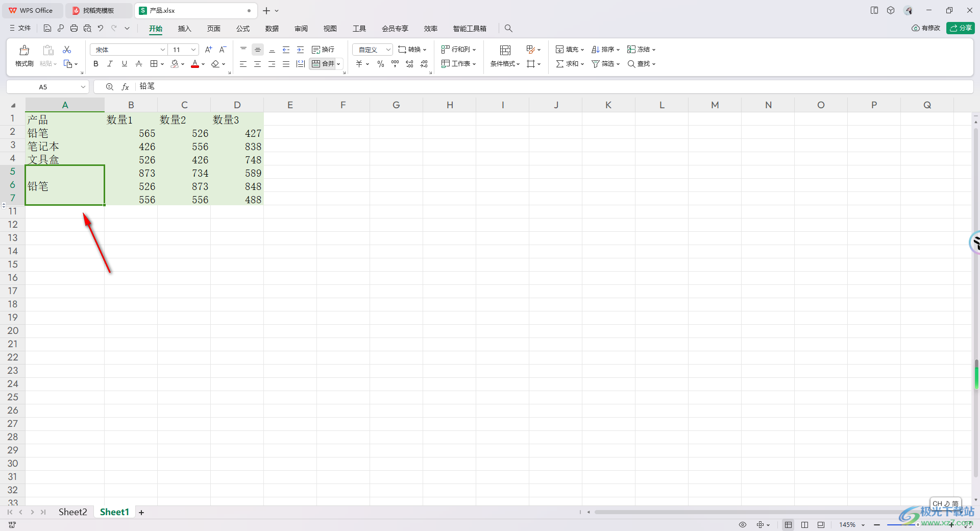Open the font name 宋体 dropdown

[x=163, y=50]
